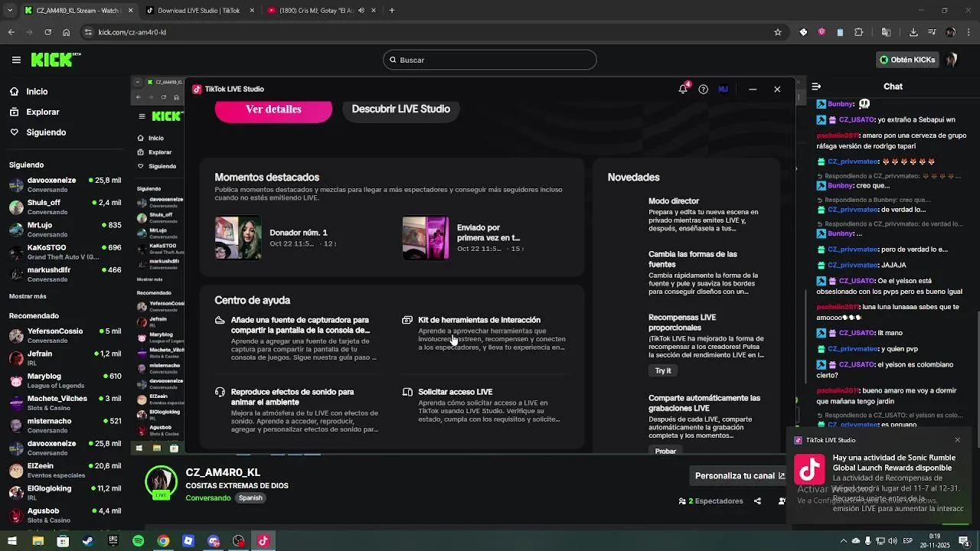This screenshot has width=980, height=551.
Task: Click the browser home button
Action: [67, 32]
